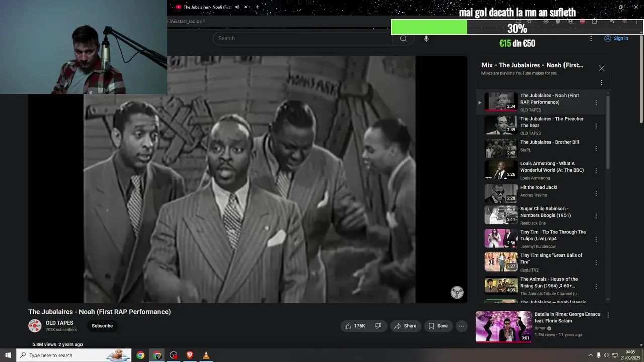Open options for The Preacher The Bear row
The width and height of the screenshot is (644, 362).
point(596,126)
